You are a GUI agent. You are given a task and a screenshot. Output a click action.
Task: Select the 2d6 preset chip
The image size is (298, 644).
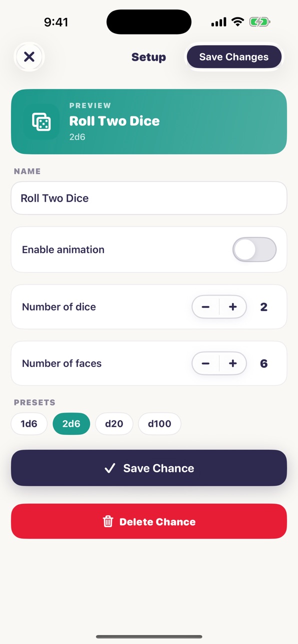[71, 424]
